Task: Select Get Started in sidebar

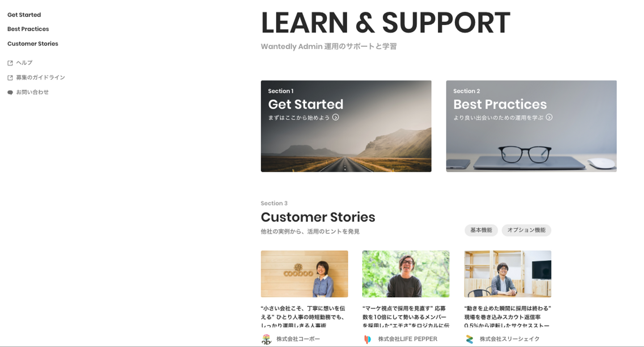Action: [x=24, y=15]
